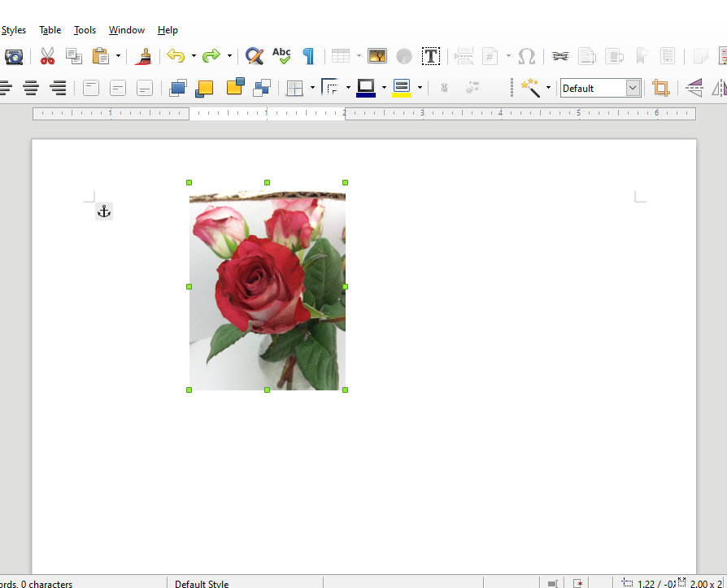The image size is (727, 588).
Task: Open the Table menu
Action: tap(50, 30)
